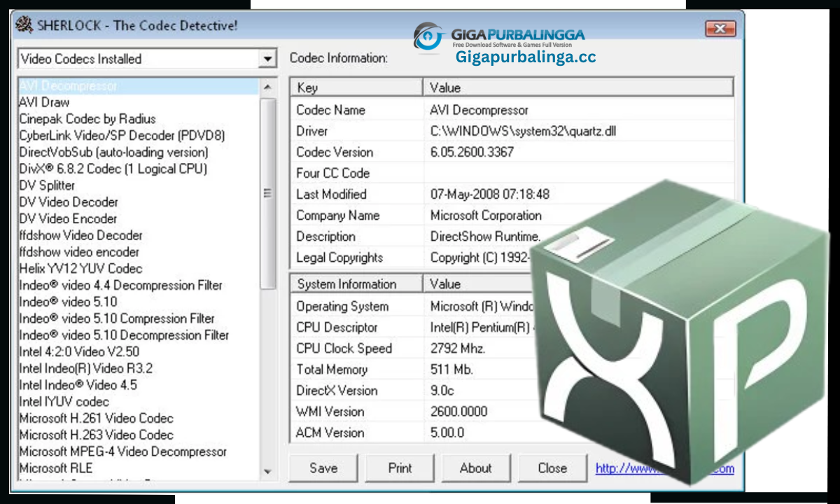This screenshot has width=840, height=504.
Task: Select Cinepak Codec by Radius
Action: [87, 119]
